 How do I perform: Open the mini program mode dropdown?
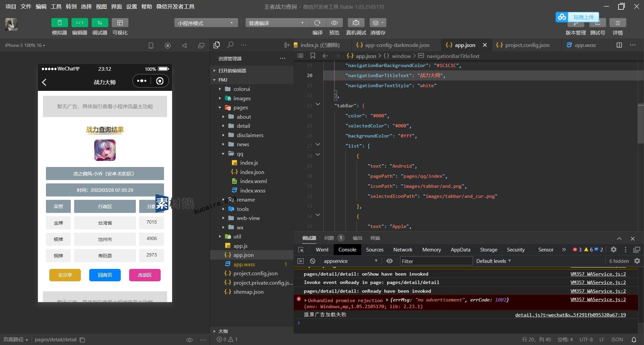pos(206,23)
